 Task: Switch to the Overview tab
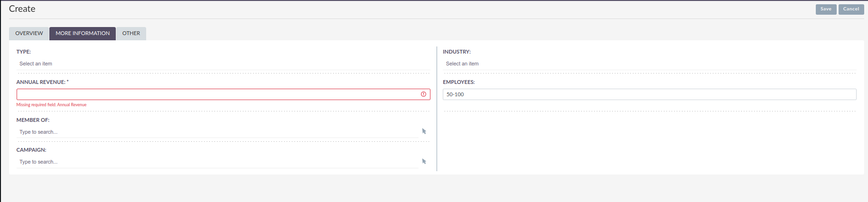(x=29, y=34)
